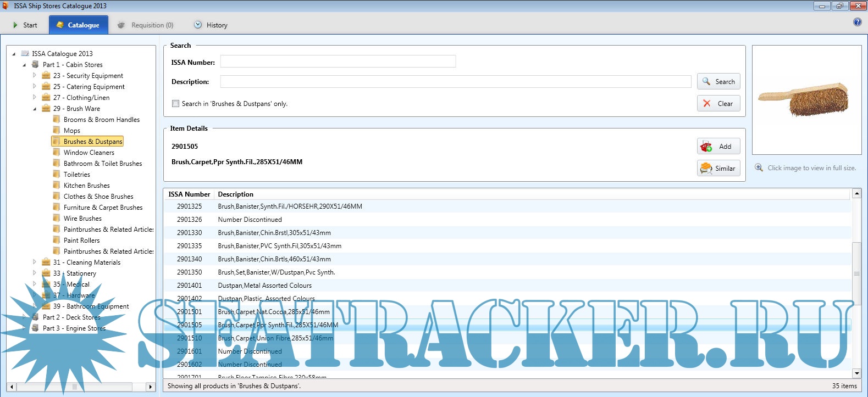Expand the 27 - Clothing/Linen node
Screen dimensions: 868x397
[x=34, y=97]
